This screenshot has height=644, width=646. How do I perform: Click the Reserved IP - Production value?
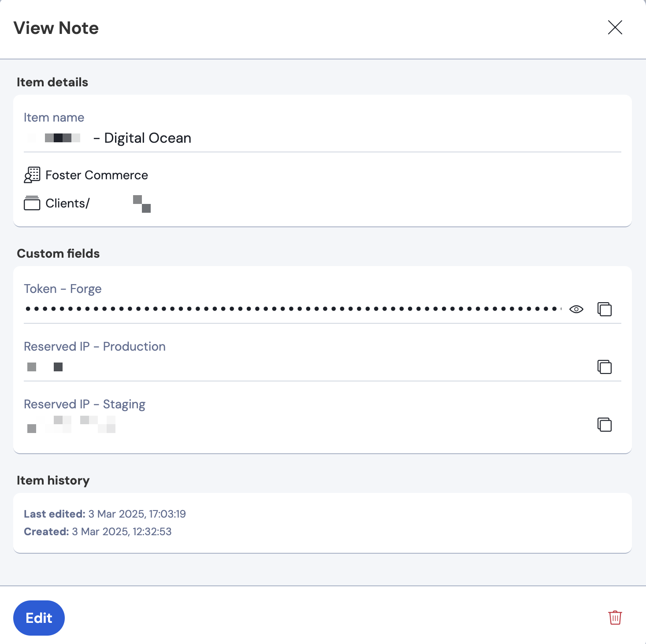pyautogui.click(x=45, y=367)
